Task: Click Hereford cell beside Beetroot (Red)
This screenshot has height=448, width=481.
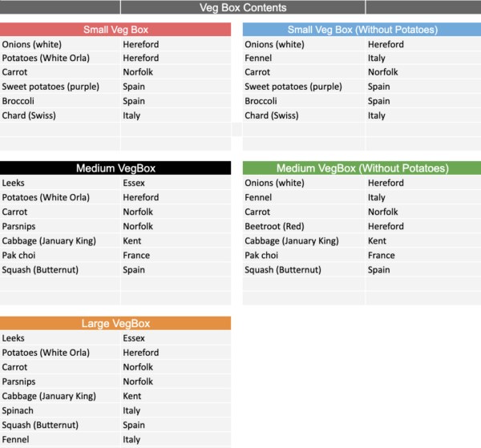Action: (x=386, y=227)
